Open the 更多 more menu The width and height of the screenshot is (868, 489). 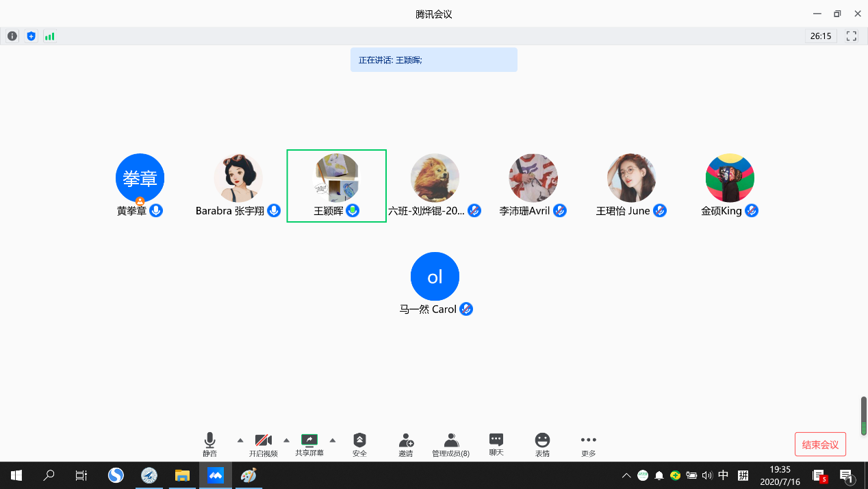click(x=588, y=444)
